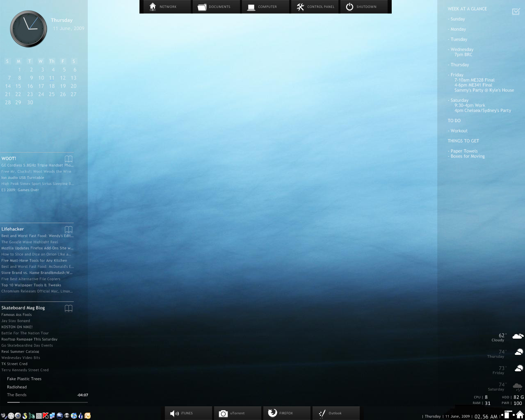Screen dimensions: 525x420
Task: Select day 30 in the calendar
Action: point(30,103)
